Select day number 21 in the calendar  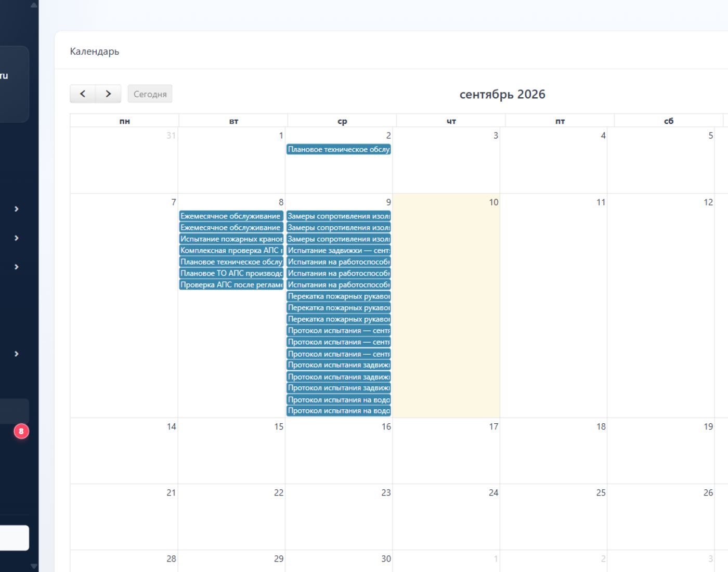[171, 492]
